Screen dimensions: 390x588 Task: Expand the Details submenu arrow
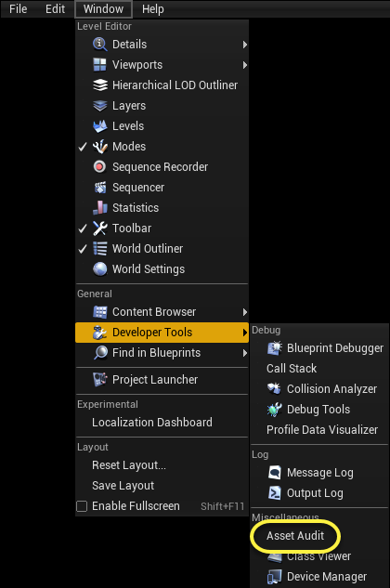point(244,45)
